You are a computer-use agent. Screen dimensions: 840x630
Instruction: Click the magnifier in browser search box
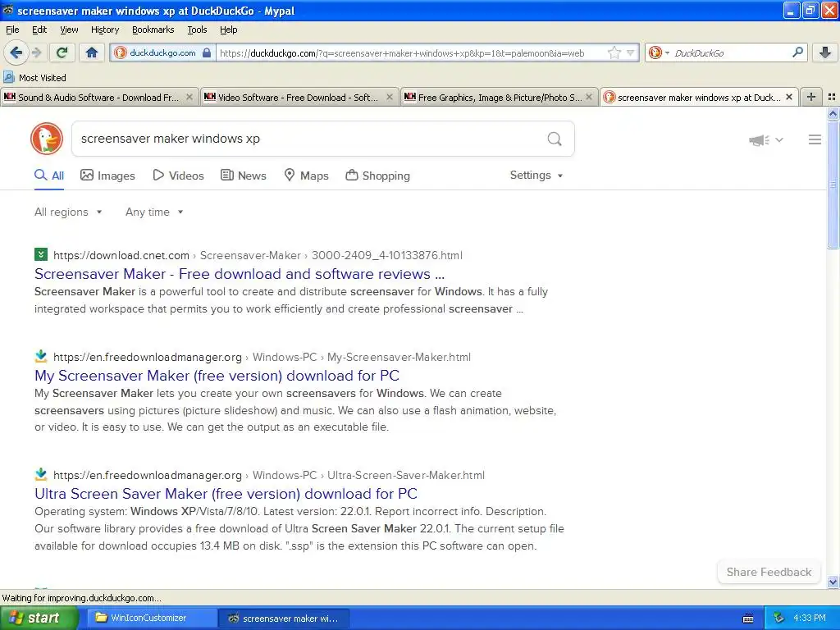(x=797, y=52)
